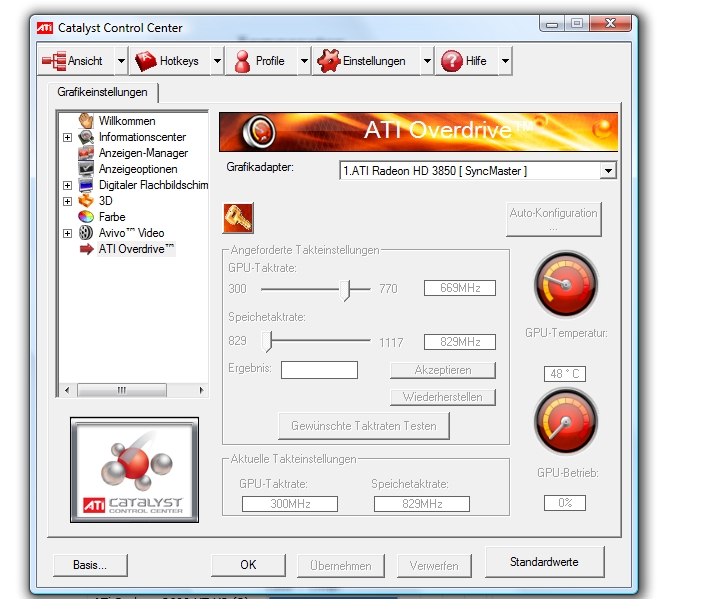Viewport: 702px width, 599px height.
Task: Click the ATI Overdrive red arrow icon
Action: pos(86,249)
